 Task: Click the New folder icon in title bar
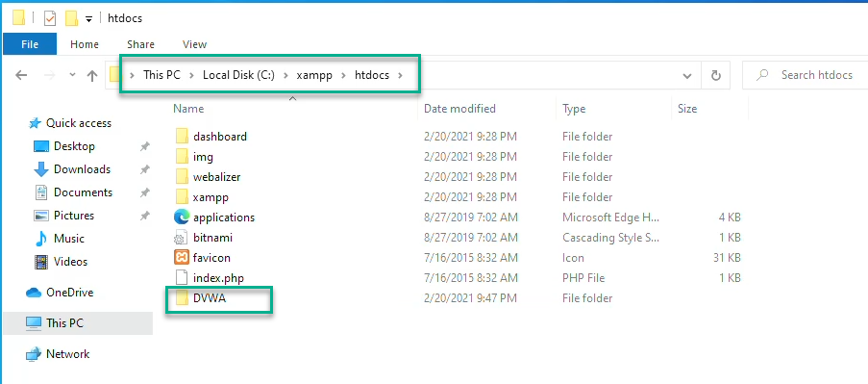(71, 18)
